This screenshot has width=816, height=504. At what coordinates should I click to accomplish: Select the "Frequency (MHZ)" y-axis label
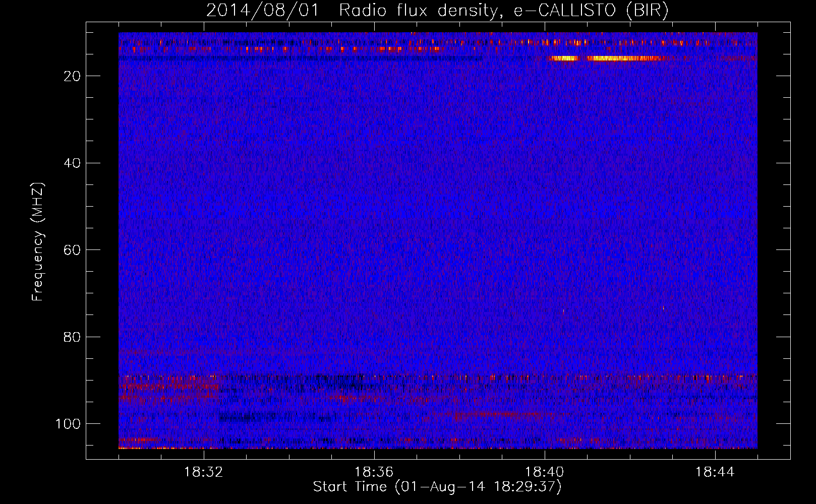coord(38,242)
